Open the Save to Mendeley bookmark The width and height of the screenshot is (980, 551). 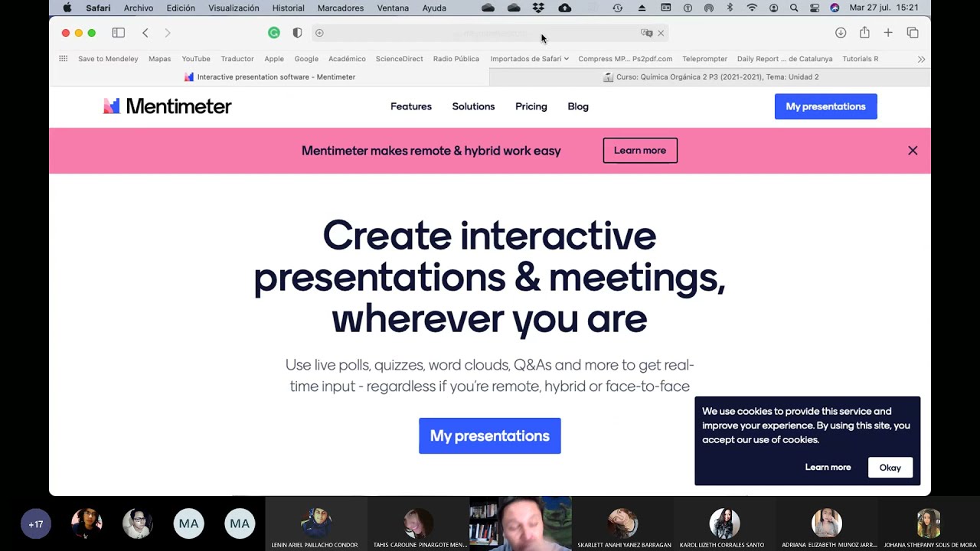[x=108, y=59]
